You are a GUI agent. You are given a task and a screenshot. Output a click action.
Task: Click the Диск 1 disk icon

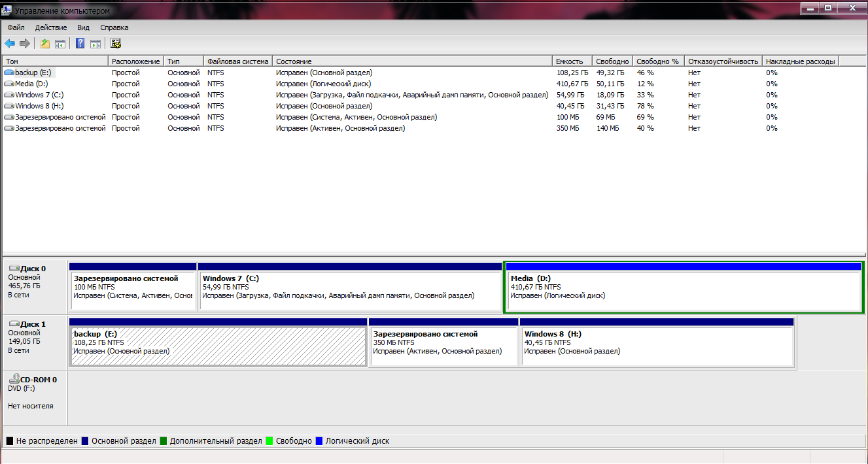[x=14, y=324]
